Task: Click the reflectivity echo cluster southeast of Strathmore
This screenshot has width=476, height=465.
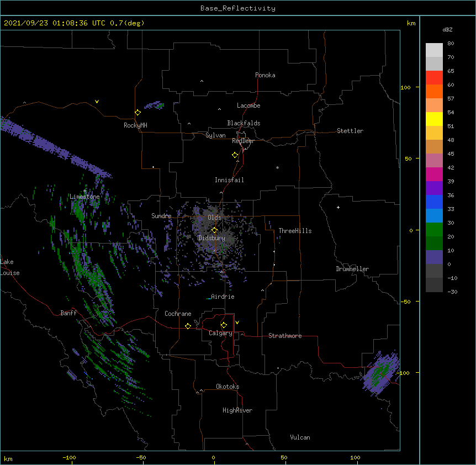Action: point(380,373)
